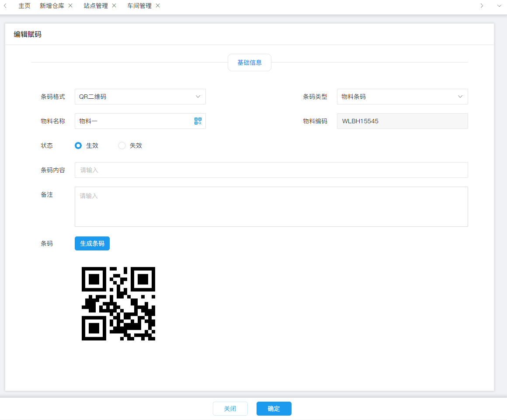507x420 pixels.
Task: Focus the 备注 textarea
Action: [271, 207]
